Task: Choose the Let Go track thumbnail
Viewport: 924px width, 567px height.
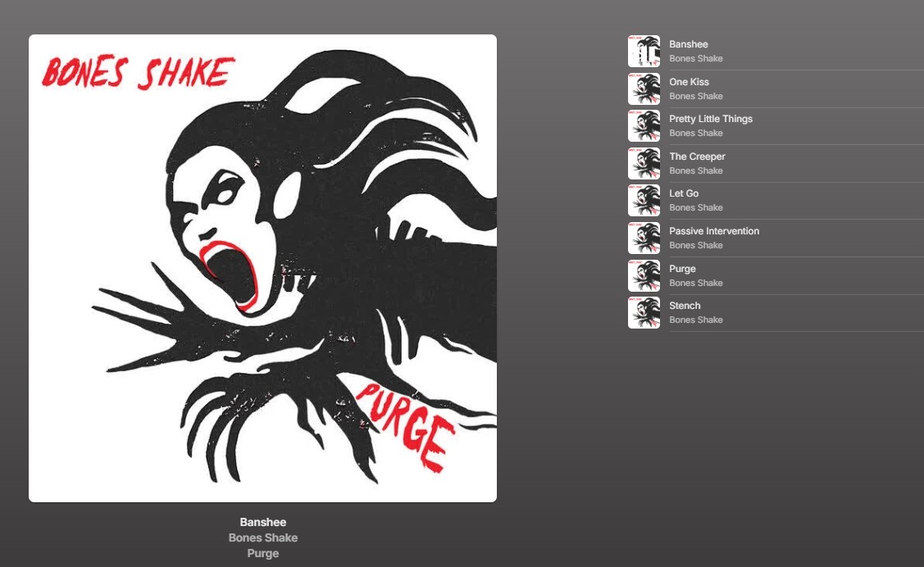Action: click(x=644, y=201)
